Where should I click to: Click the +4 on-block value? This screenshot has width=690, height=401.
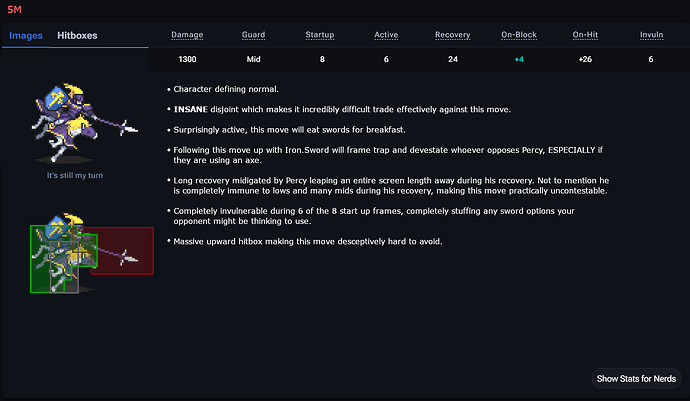point(519,60)
